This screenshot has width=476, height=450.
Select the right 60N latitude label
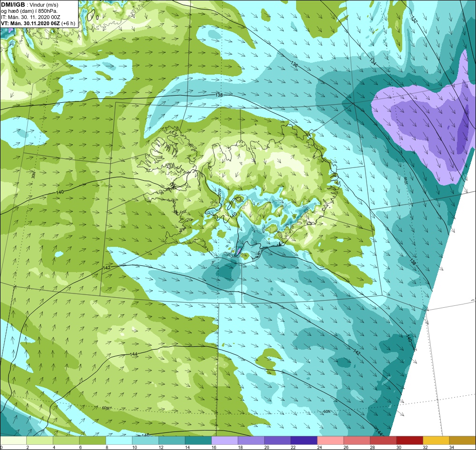[327, 411]
